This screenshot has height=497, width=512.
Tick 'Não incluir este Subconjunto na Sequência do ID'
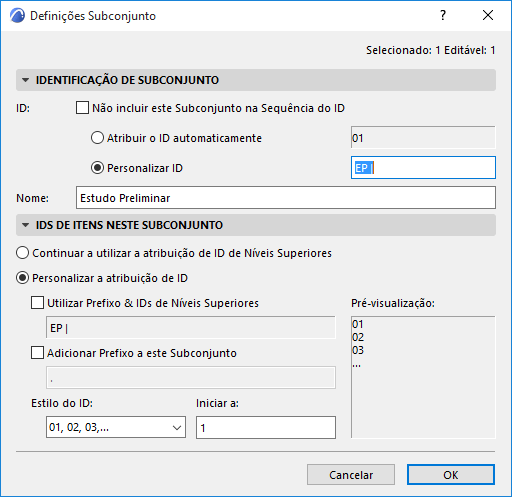82,108
